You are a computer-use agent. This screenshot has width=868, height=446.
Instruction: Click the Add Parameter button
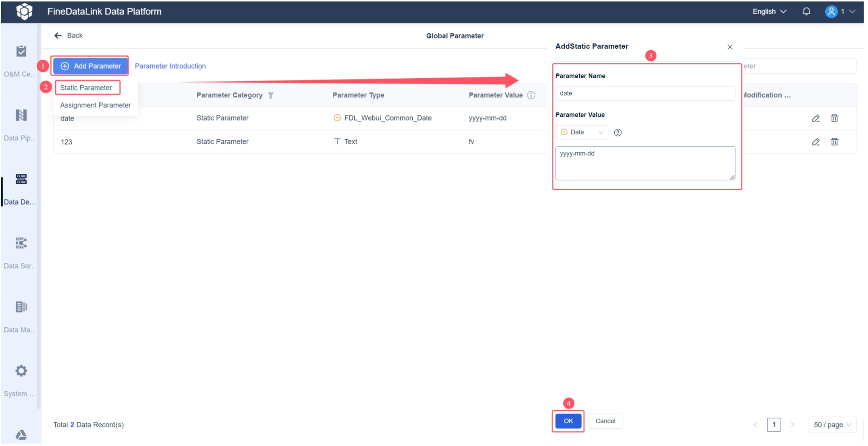(90, 66)
